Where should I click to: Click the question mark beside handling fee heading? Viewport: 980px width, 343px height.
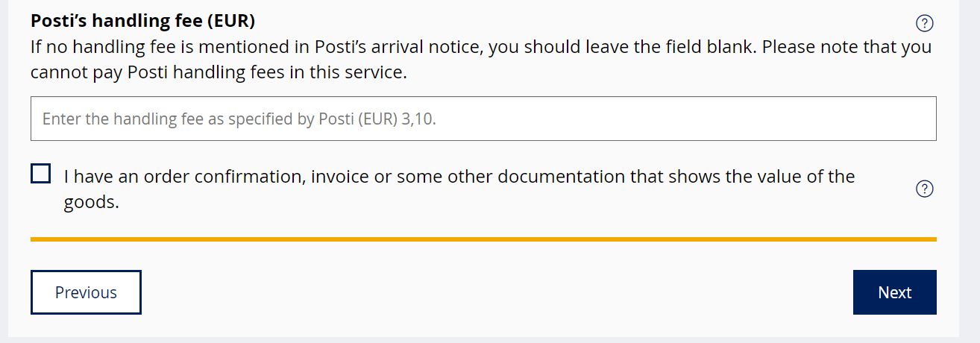924,23
